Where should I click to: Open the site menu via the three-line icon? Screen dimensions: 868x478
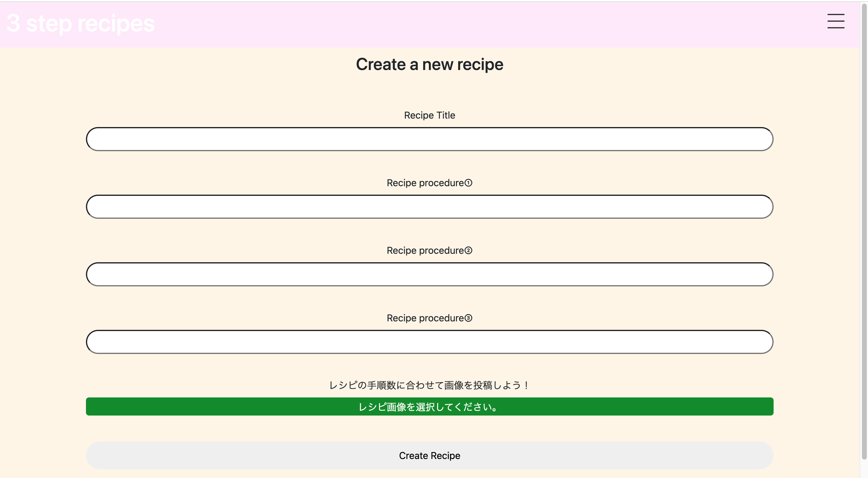coord(836,21)
